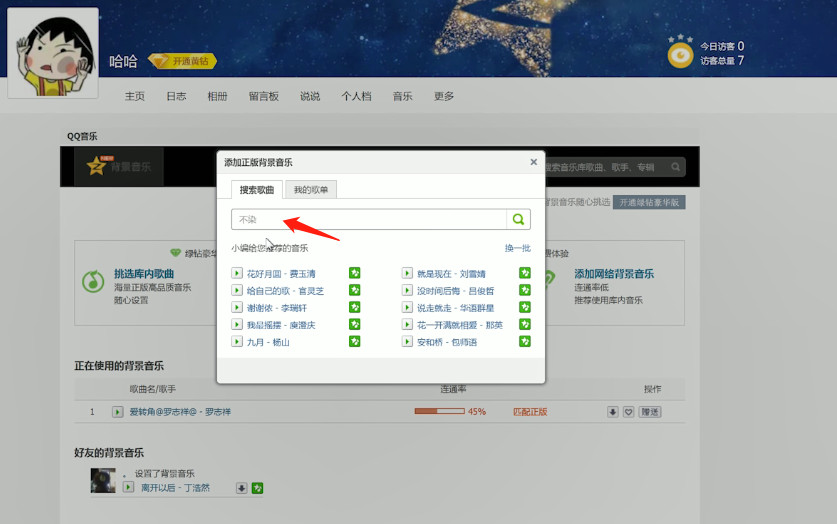Screen dimensions: 837x524
Task: Open 爱转角@罗志祥@ - 罗志祥 song link
Action: tap(180, 412)
